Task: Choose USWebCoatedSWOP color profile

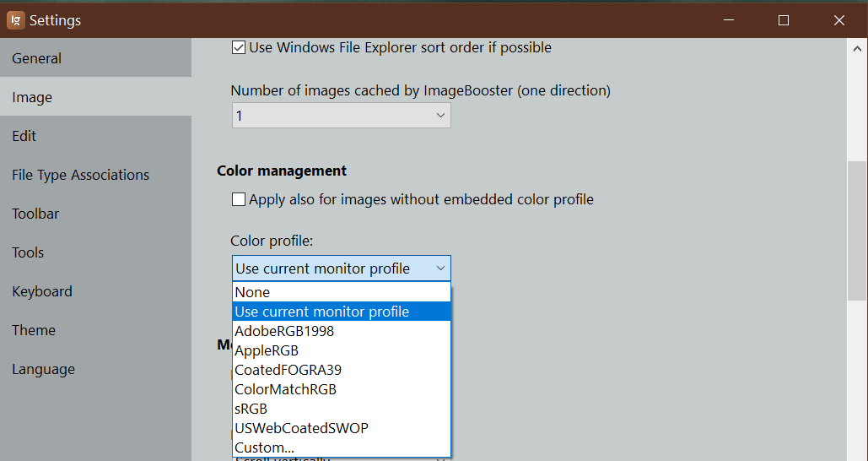Action: [x=342, y=428]
